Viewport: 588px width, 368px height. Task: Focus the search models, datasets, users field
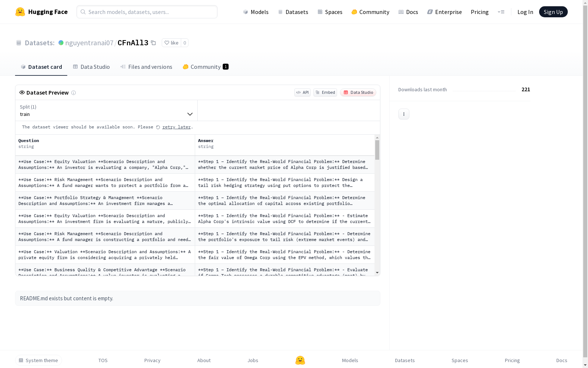pos(147,12)
